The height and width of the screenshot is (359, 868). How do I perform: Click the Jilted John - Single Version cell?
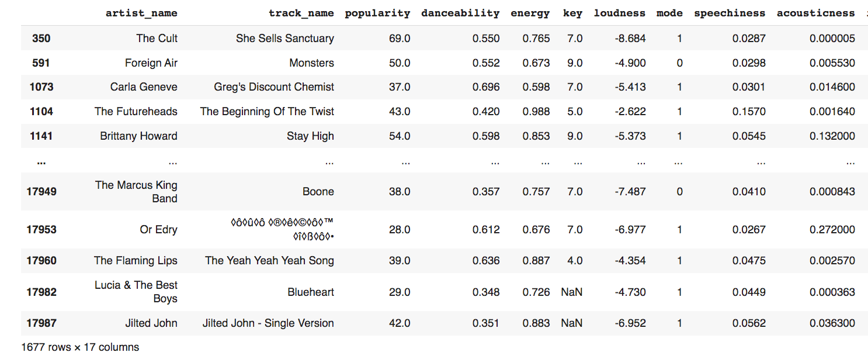tap(268, 323)
